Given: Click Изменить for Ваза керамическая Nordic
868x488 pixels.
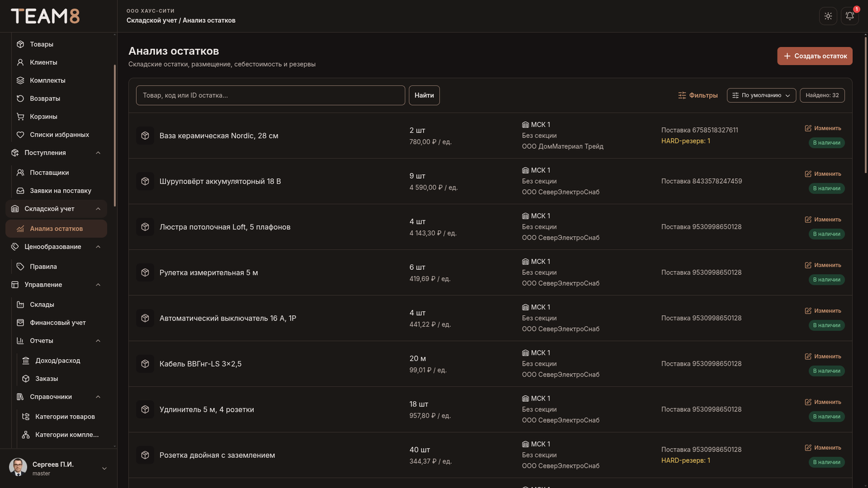Looking at the screenshot, I should pos(823,128).
